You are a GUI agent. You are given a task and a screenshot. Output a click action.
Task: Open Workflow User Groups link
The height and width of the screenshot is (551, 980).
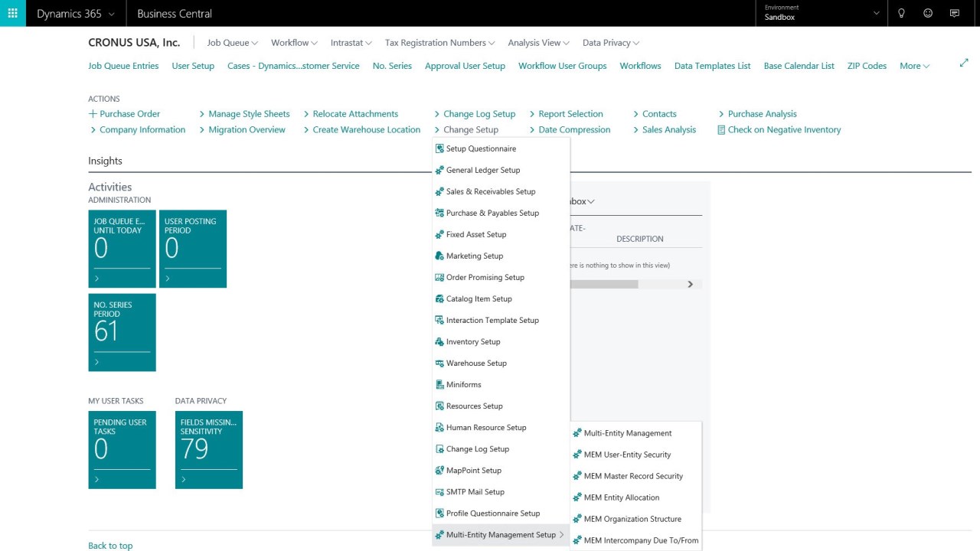pos(562,66)
